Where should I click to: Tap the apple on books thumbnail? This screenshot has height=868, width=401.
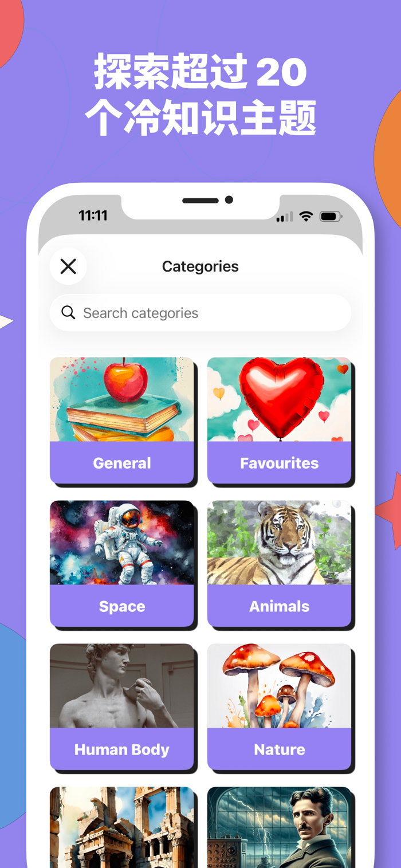click(x=122, y=399)
